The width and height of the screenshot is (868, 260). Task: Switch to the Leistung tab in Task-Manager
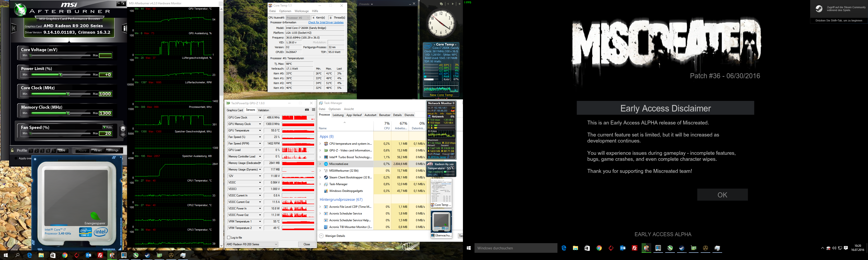338,115
